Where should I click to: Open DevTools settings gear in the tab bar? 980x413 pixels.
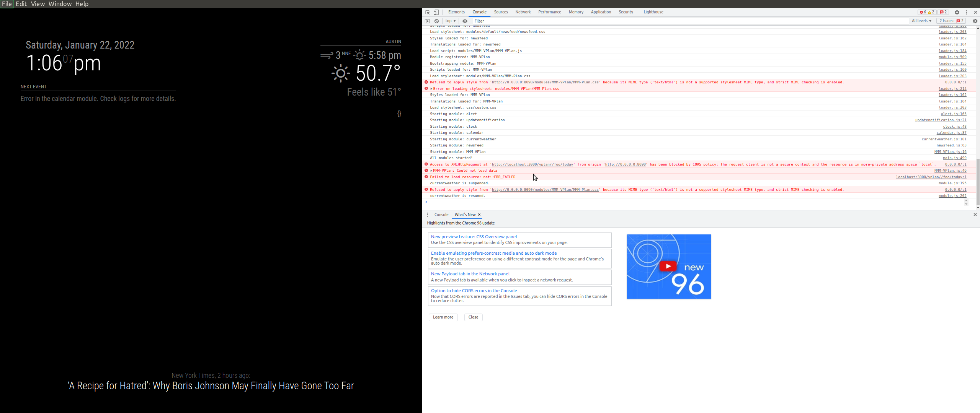(x=957, y=12)
